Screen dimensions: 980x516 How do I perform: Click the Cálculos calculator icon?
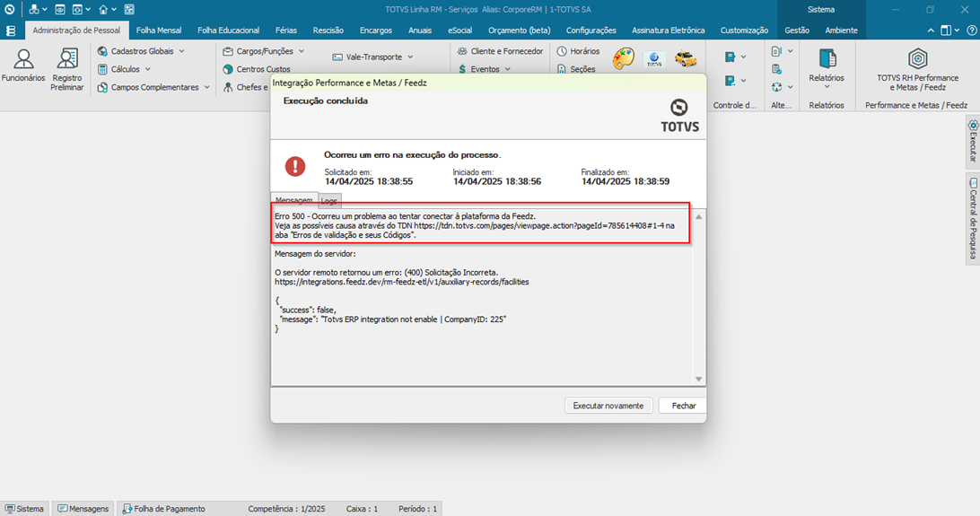pos(102,69)
